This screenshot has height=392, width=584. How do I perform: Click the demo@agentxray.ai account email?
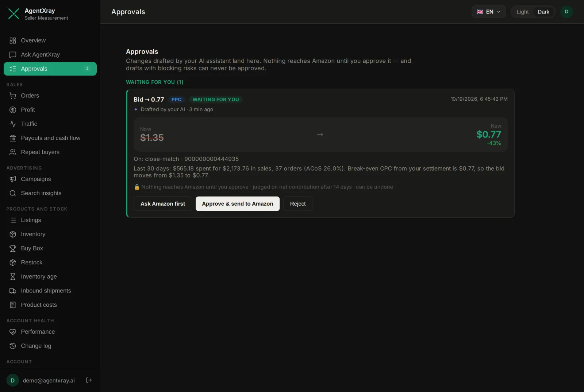coord(49,380)
